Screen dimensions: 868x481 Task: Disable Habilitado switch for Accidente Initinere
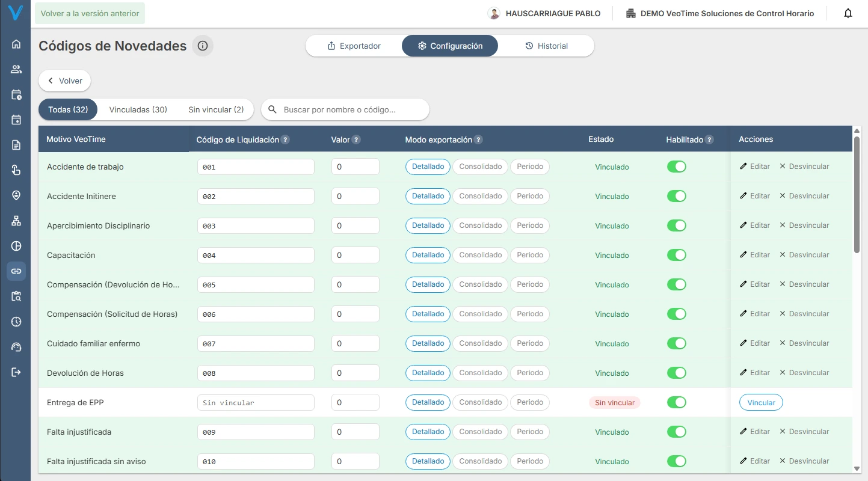[677, 196]
